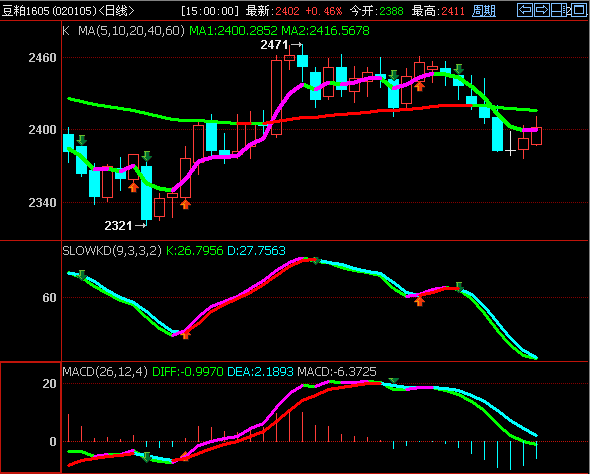Click the MACD left axis panel
The height and width of the screenshot is (474, 590).
point(30,417)
